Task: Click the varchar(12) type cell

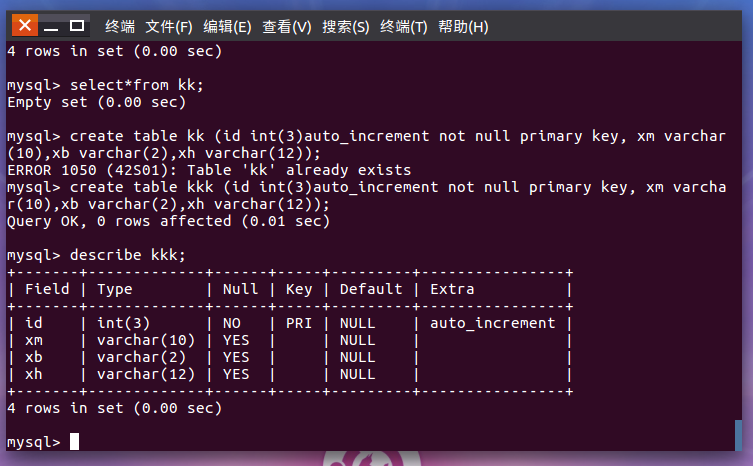Action: point(146,374)
